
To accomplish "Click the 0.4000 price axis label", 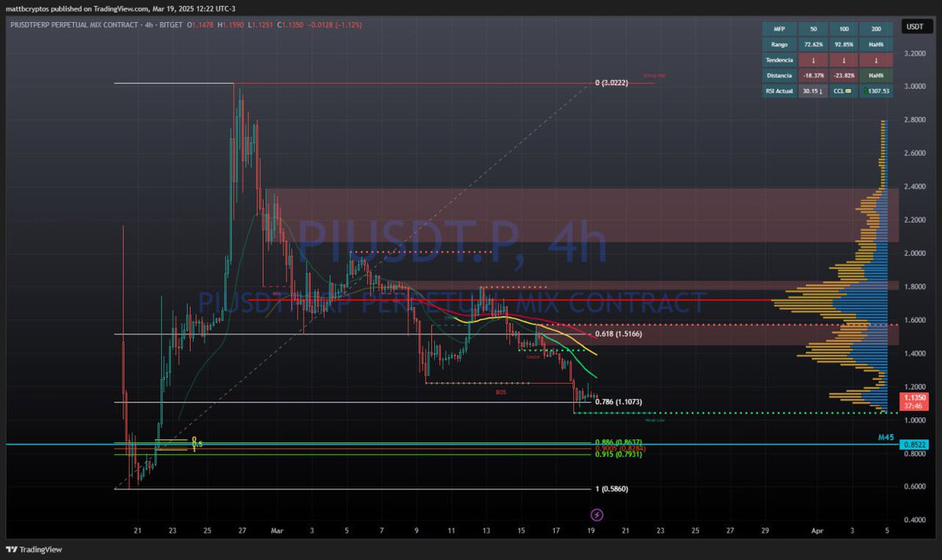I will (x=916, y=520).
